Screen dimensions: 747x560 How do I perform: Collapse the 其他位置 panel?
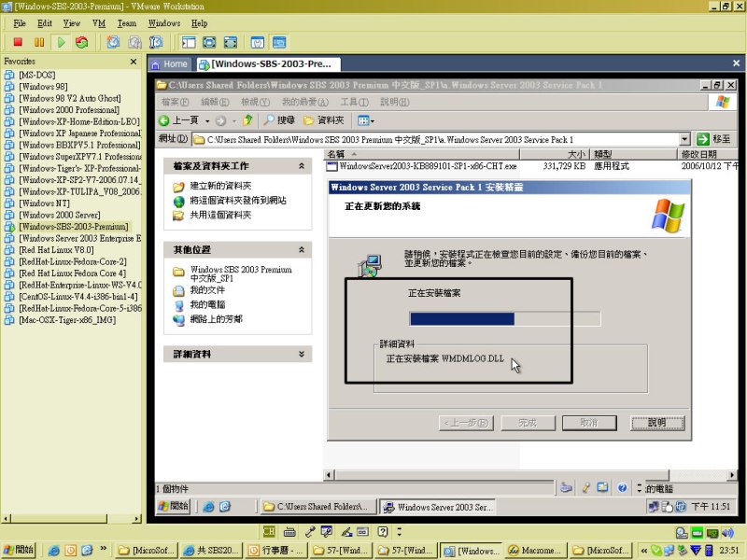tap(301, 249)
